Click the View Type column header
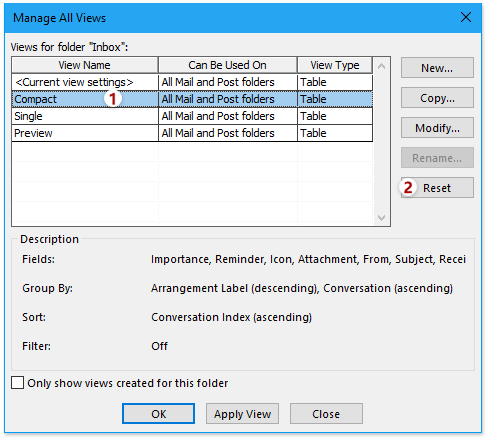486x438 pixels. coord(335,65)
